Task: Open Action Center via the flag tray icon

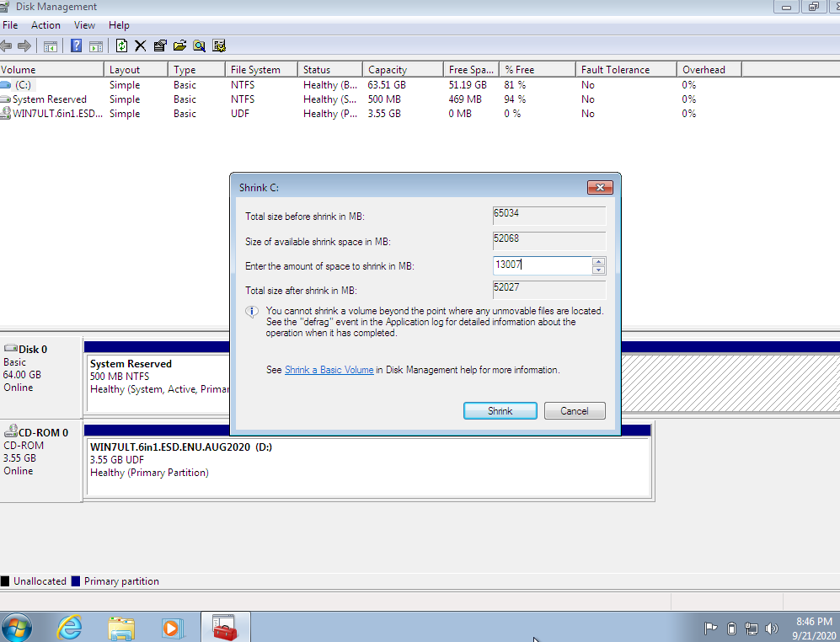Action: (711, 628)
